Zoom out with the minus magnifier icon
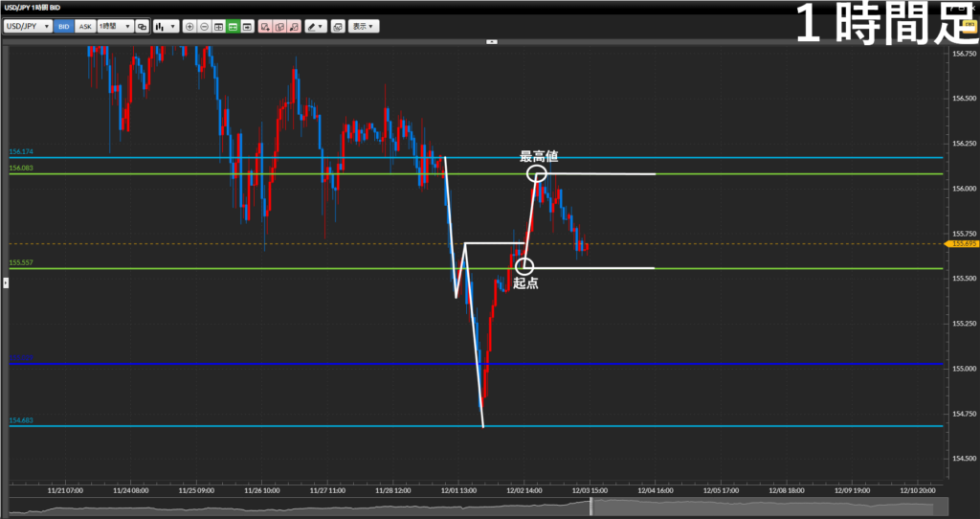This screenshot has width=980, height=519. 204,26
